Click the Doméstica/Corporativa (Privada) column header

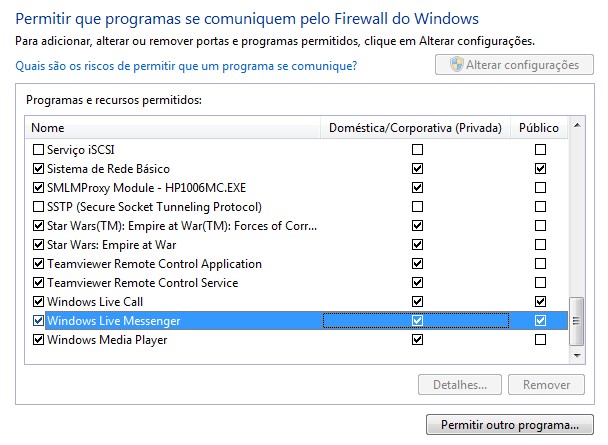(x=415, y=128)
